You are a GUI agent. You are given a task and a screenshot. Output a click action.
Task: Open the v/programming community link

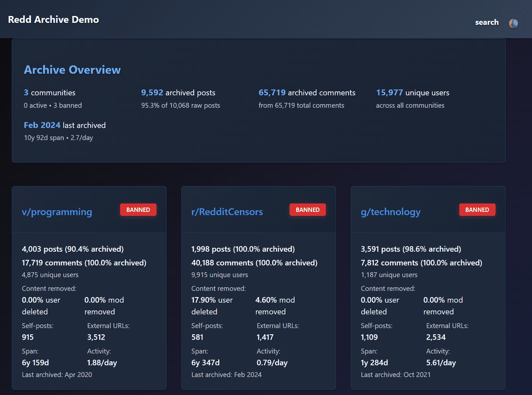57,212
